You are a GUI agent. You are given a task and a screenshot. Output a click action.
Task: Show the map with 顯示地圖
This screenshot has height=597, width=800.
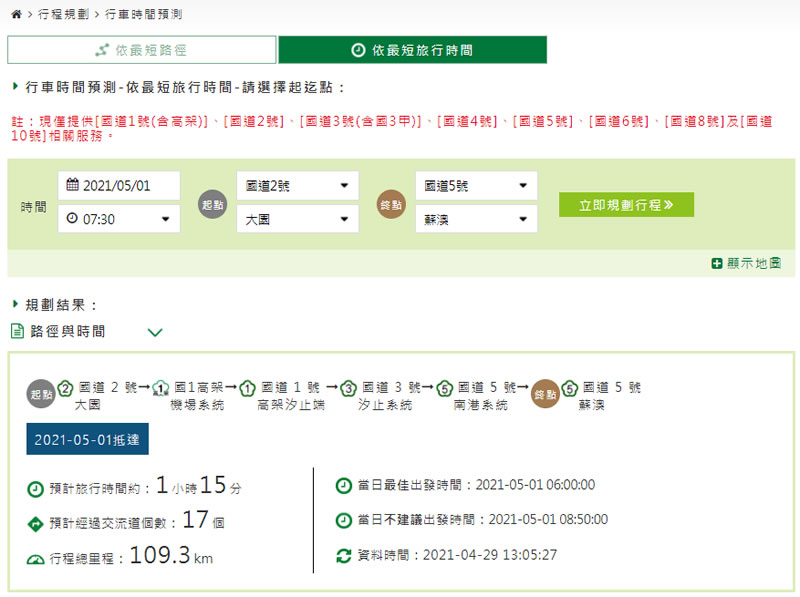click(746, 263)
